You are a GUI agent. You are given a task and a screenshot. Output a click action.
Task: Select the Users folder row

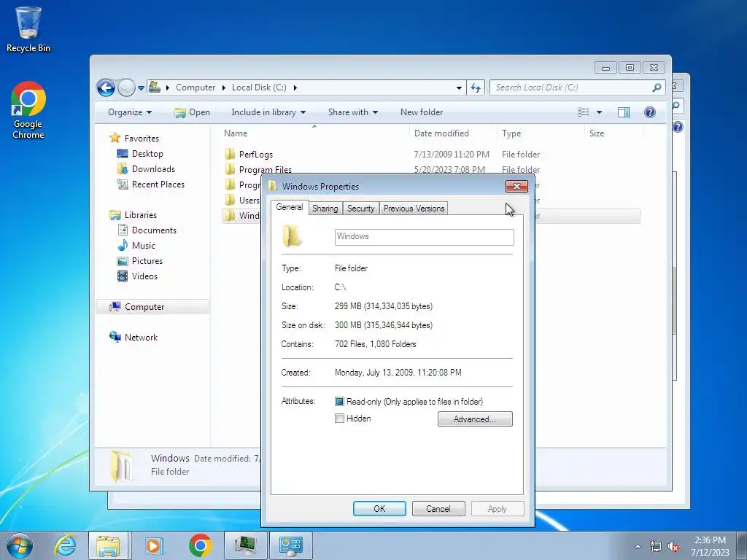coord(241,200)
